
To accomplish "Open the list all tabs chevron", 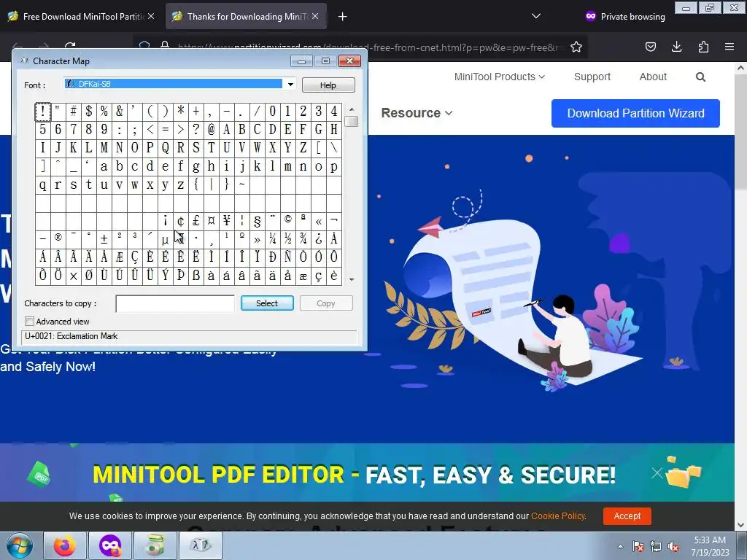I will [x=536, y=16].
